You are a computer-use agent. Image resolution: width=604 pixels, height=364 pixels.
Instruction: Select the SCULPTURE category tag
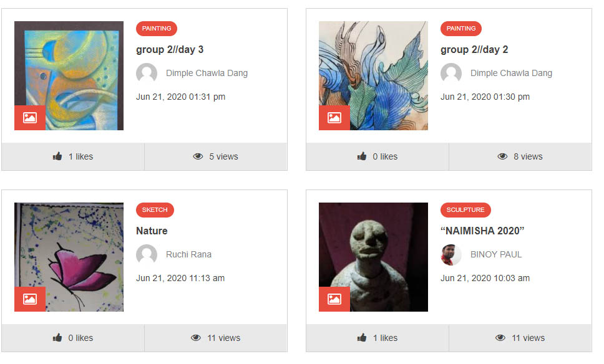click(465, 209)
